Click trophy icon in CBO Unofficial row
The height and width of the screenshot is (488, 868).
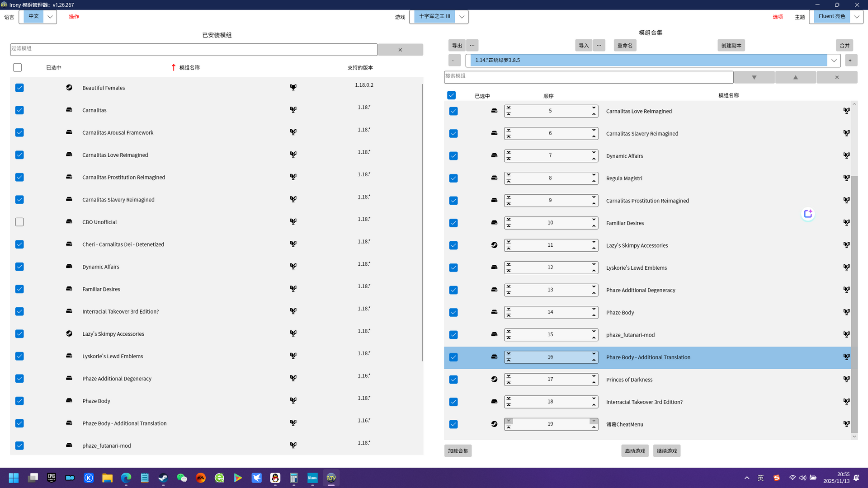[x=293, y=221]
